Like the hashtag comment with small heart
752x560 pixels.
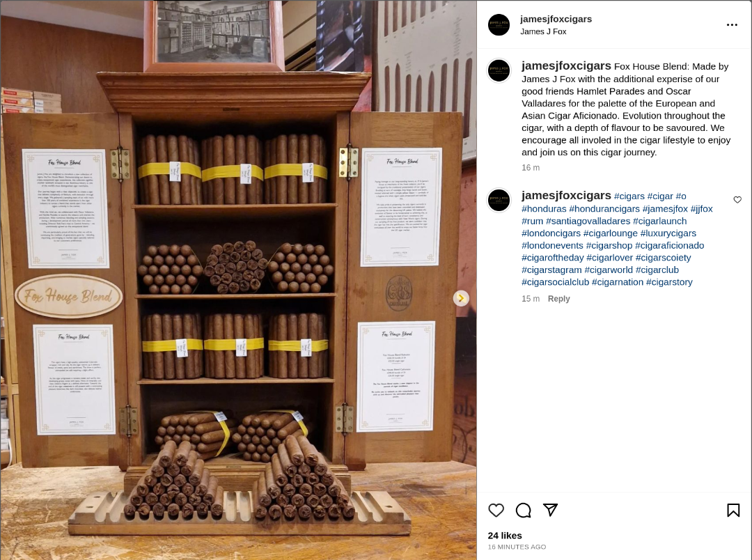coord(737,200)
